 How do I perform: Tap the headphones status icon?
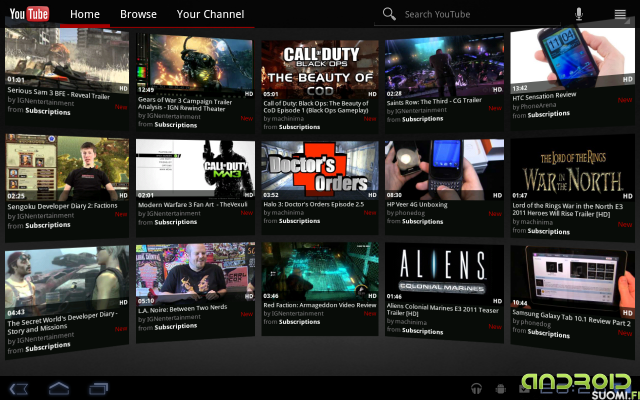point(476,388)
